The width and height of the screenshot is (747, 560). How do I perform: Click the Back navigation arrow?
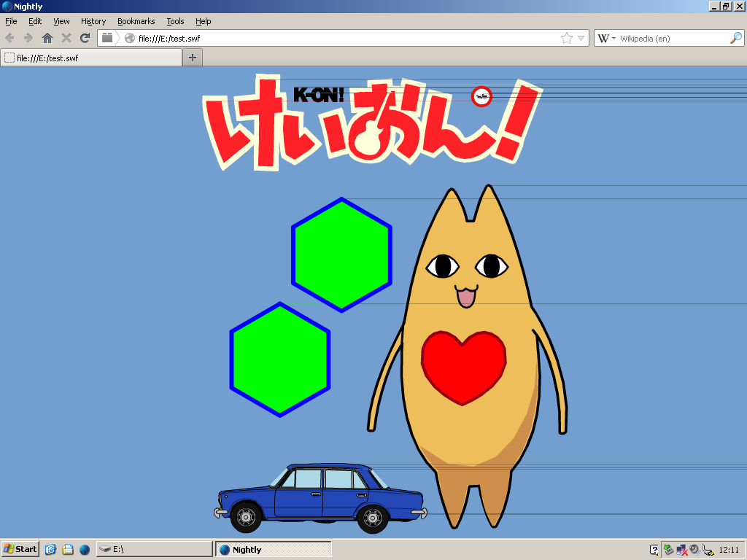click(9, 38)
